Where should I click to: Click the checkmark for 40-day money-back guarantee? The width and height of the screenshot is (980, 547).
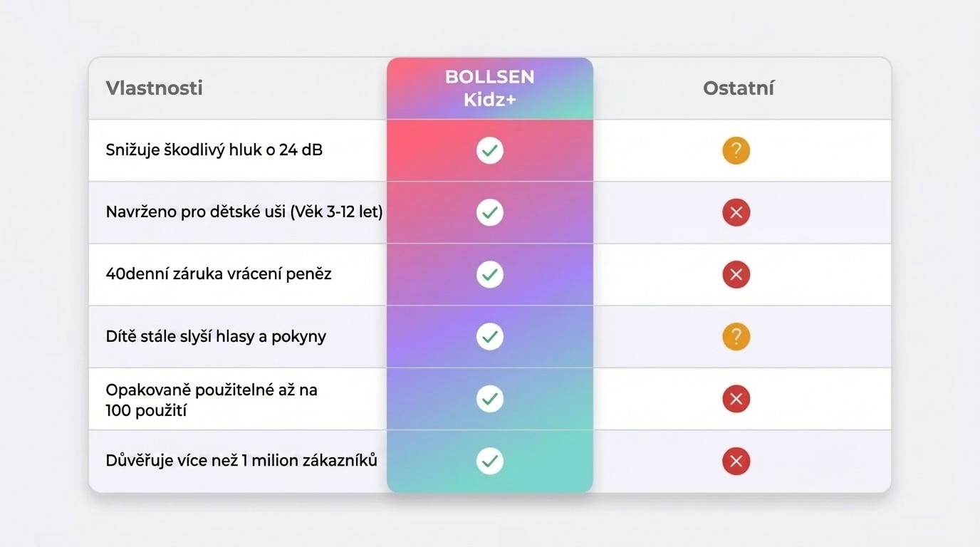490,274
